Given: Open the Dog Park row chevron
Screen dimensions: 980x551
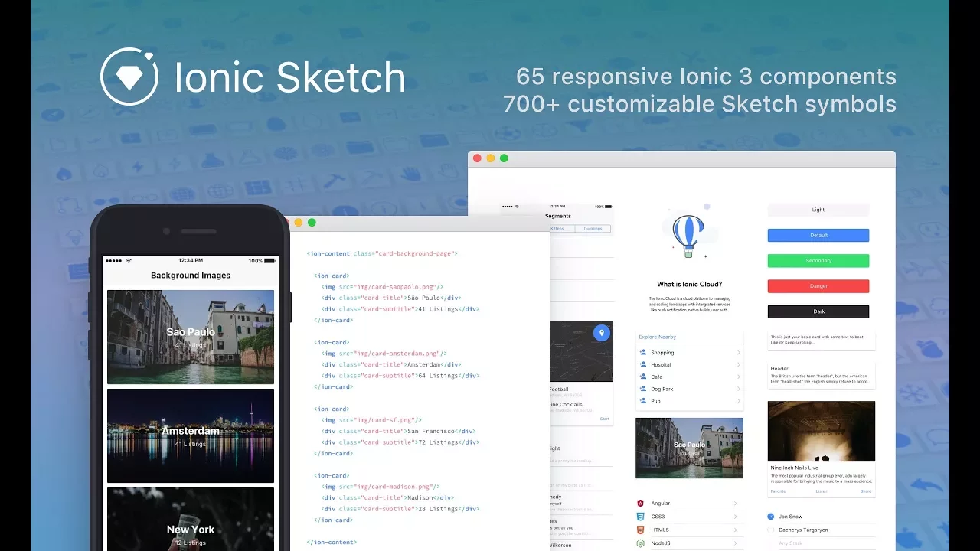Looking at the screenshot, I should click(739, 389).
